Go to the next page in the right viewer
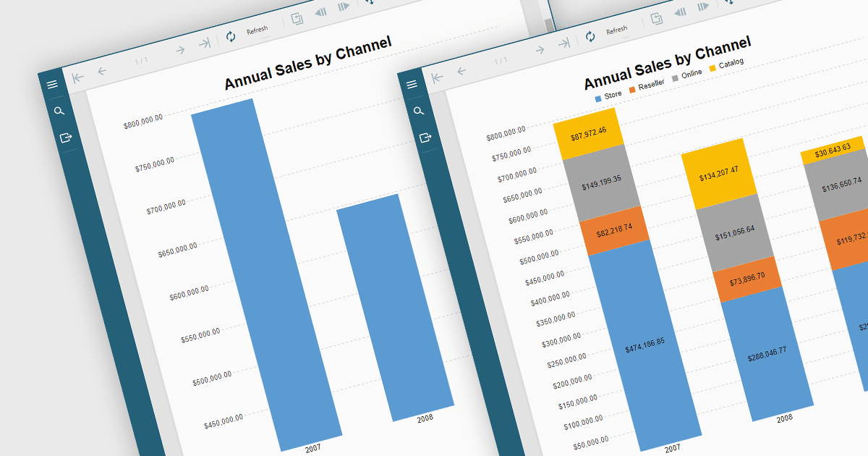This screenshot has height=456, width=868. (x=540, y=49)
